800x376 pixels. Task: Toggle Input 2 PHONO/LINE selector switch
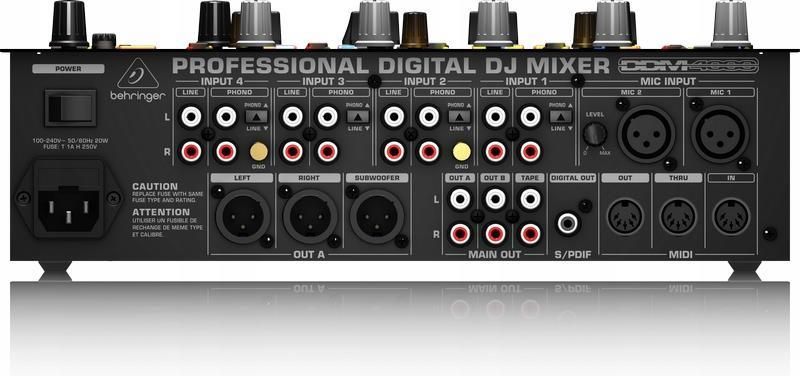(x=459, y=116)
